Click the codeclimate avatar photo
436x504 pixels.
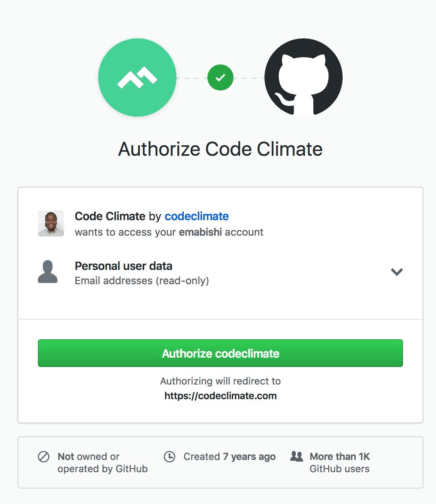click(x=51, y=223)
